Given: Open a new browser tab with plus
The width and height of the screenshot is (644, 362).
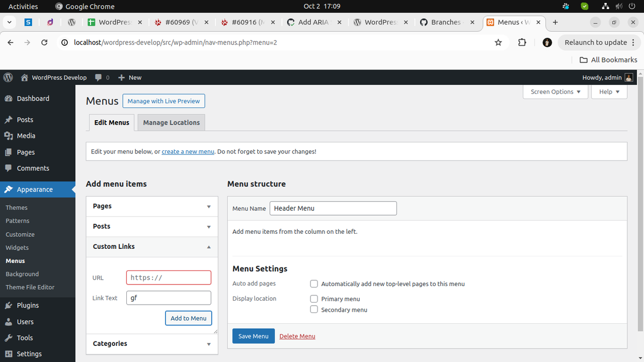Looking at the screenshot, I should (555, 22).
